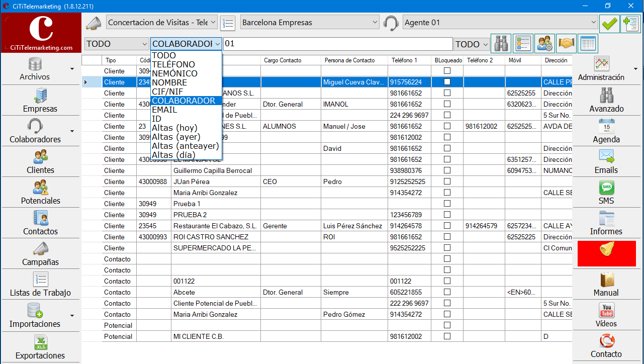Select Altas (hoy) in the list
This screenshot has width=644, height=364.
[186, 128]
